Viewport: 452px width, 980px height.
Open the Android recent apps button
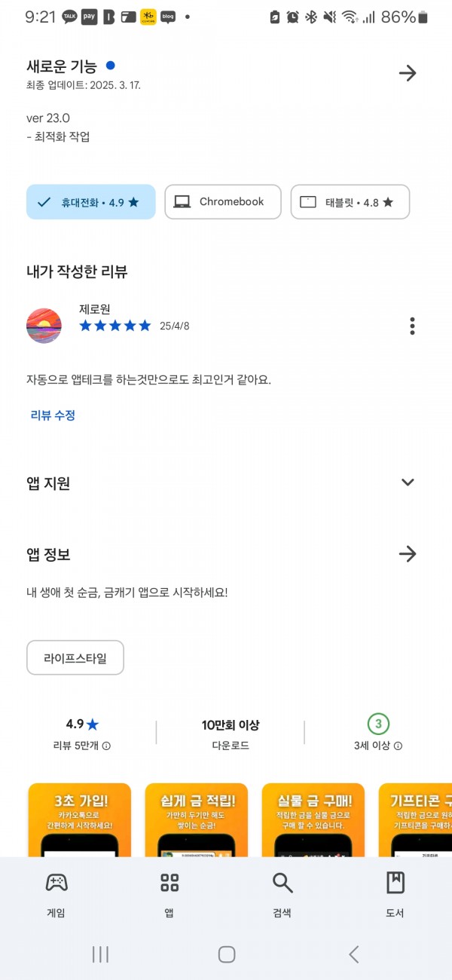point(100,954)
